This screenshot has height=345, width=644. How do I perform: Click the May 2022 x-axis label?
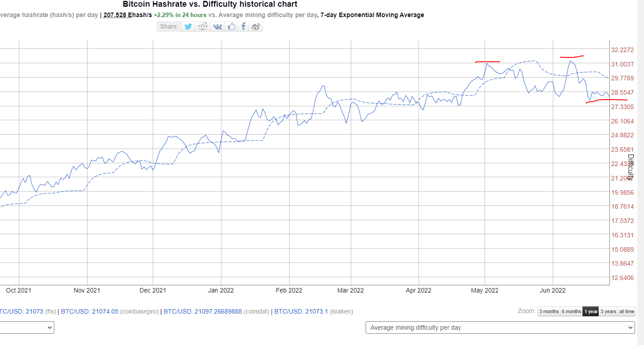click(x=485, y=290)
